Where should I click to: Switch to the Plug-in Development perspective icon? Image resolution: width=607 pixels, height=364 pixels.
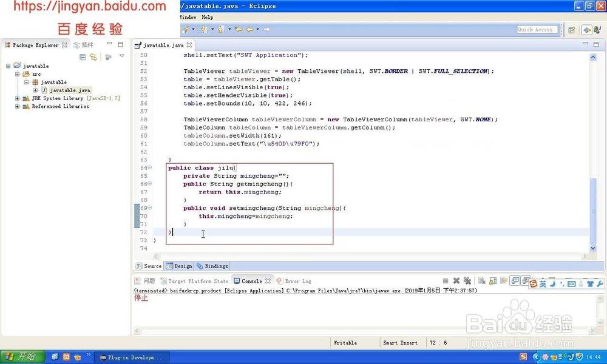coord(587,30)
